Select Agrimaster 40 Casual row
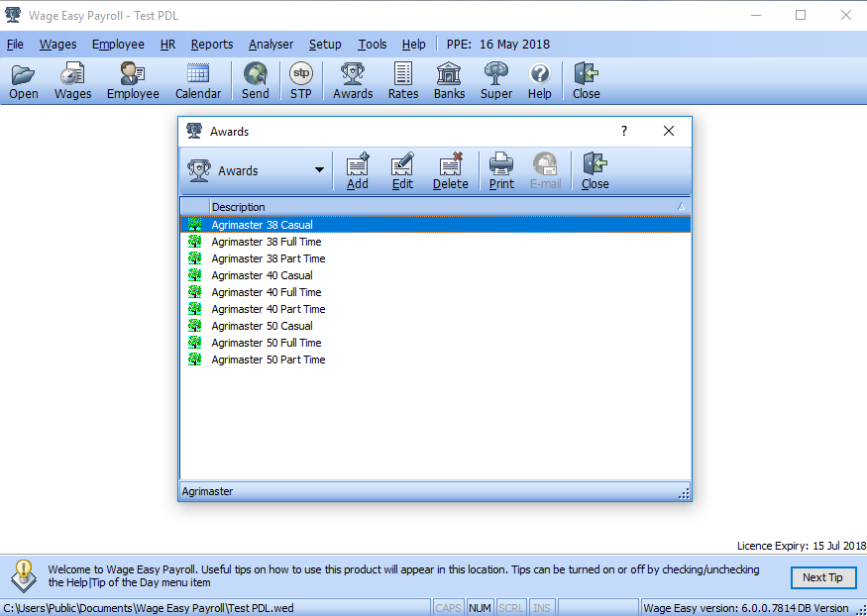The width and height of the screenshot is (867, 616). [435, 275]
